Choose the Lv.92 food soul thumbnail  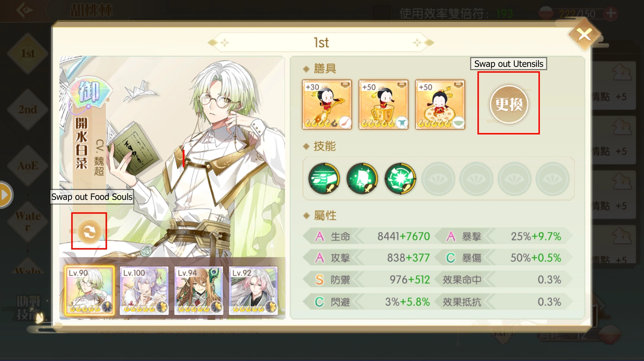pos(253,290)
